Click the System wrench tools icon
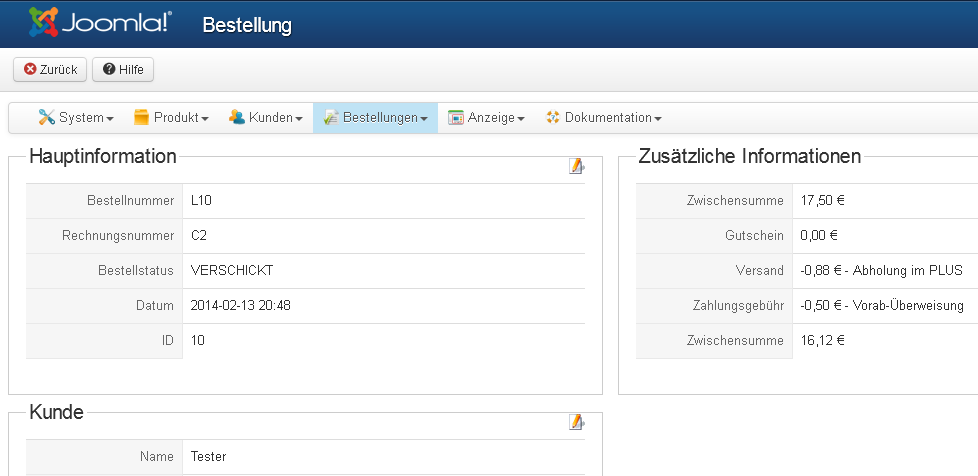Screen dimensions: 978x476 (x=46, y=118)
